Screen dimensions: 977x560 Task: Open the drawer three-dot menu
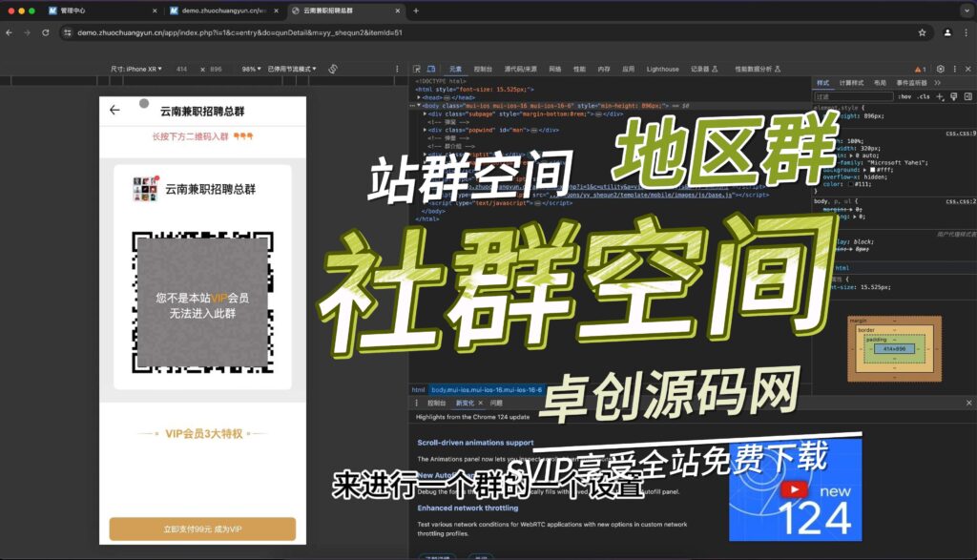click(x=417, y=403)
